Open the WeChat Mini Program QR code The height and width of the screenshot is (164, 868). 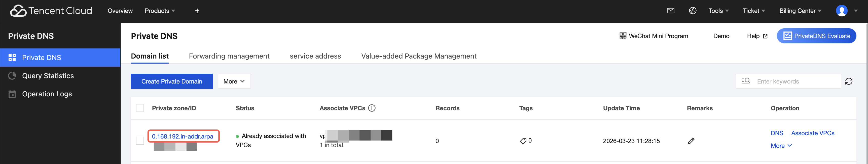pos(654,36)
